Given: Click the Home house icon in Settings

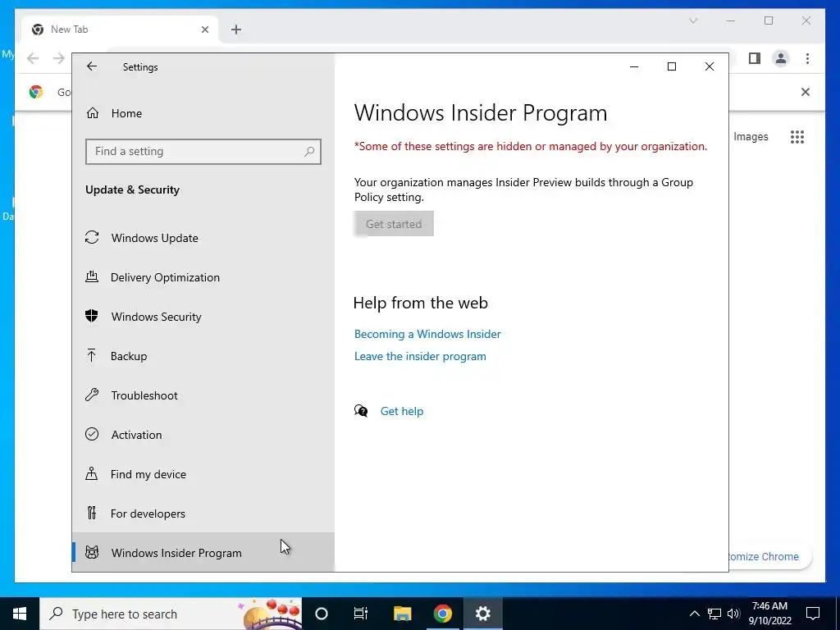Looking at the screenshot, I should point(92,113).
